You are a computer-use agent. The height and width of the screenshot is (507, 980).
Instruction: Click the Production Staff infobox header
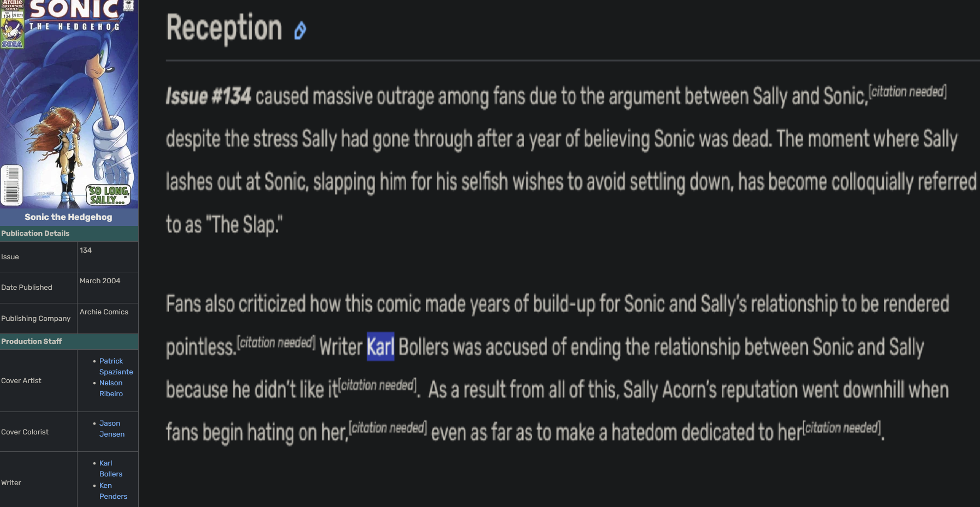(32, 341)
